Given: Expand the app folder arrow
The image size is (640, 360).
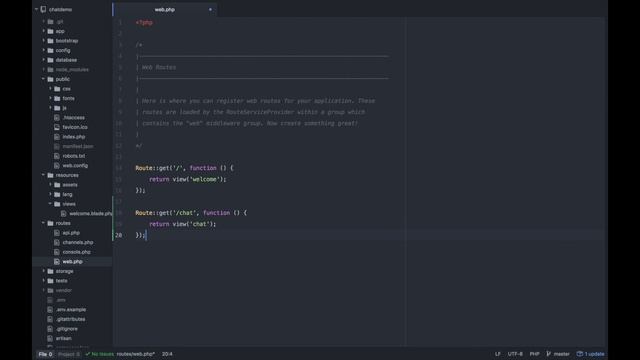Looking at the screenshot, I should (44, 31).
